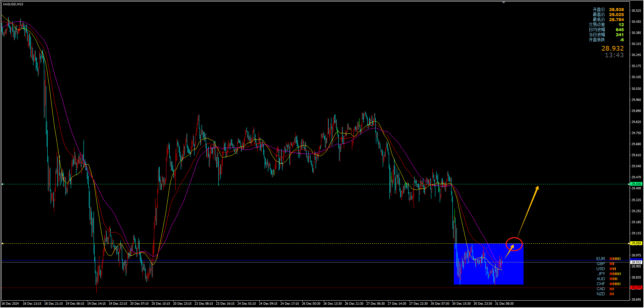Image resolution: width=644 pixels, height=308 pixels.
Task: Click the 20 Dec 15:15 time axis label
Action: click(161, 304)
